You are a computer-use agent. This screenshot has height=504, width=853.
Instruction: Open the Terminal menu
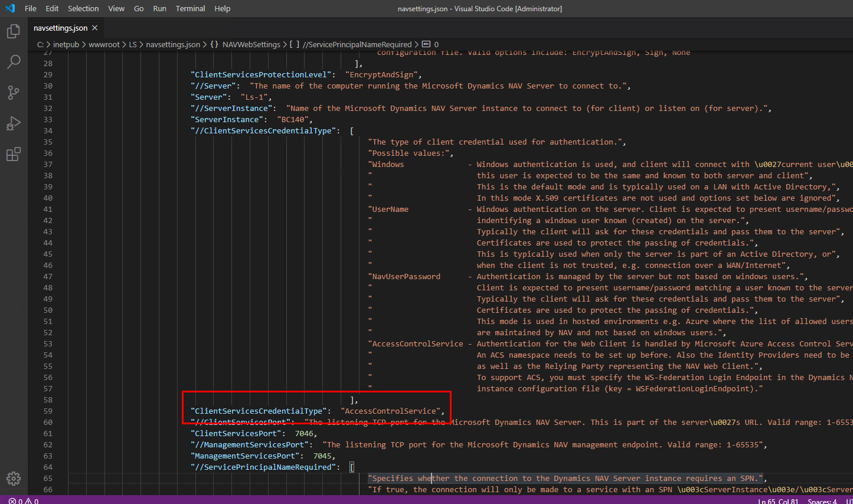(190, 8)
